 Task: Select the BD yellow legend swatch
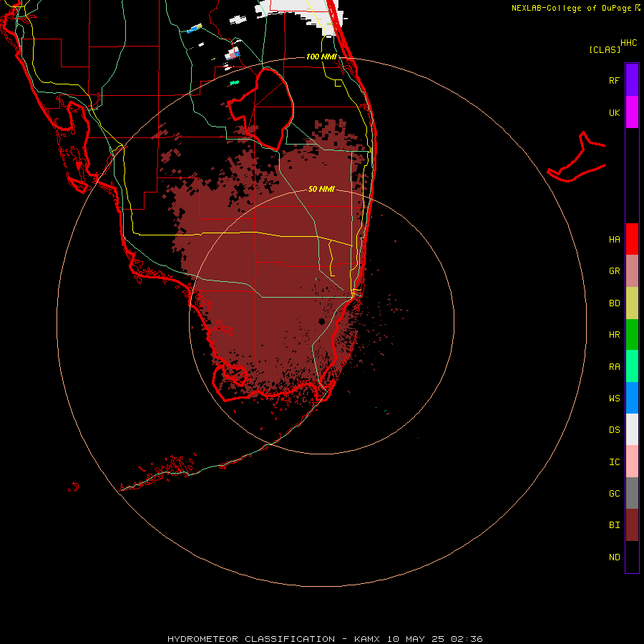632,303
